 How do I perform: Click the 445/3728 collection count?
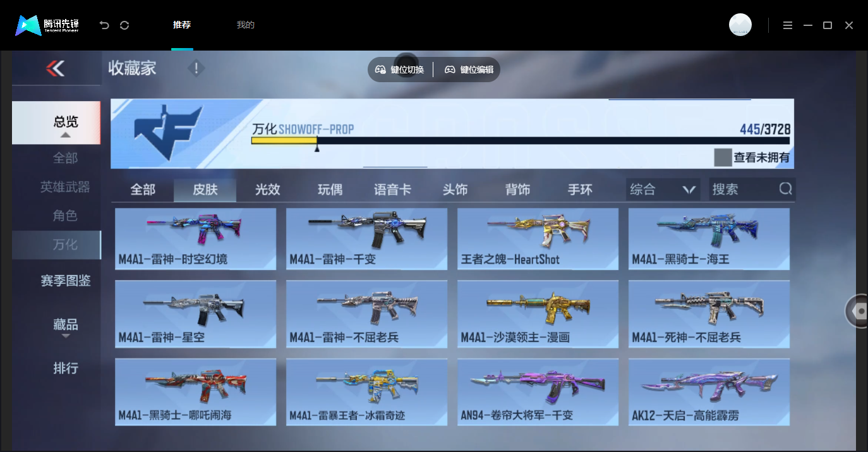click(765, 129)
